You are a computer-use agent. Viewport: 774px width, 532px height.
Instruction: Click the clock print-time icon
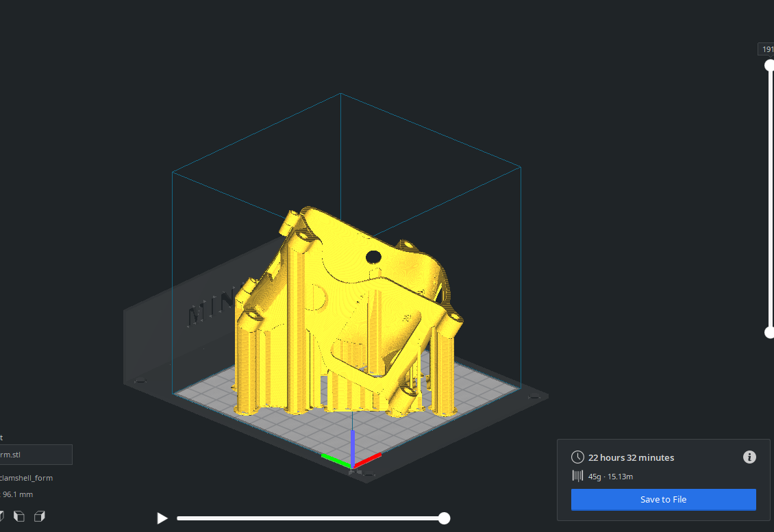click(578, 457)
